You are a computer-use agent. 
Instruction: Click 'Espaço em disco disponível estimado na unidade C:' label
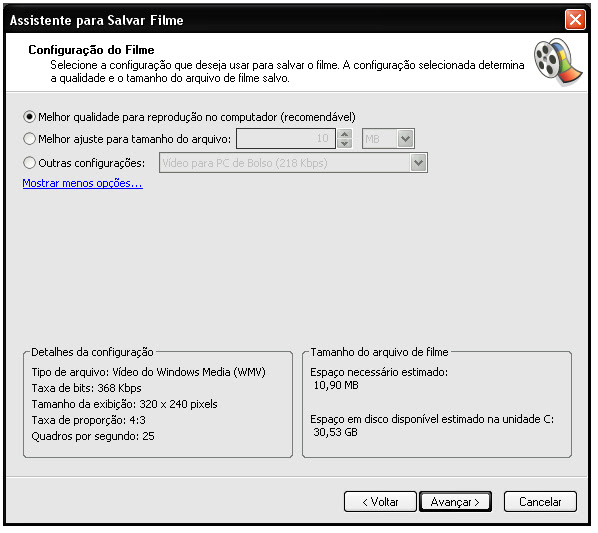pos(432,419)
